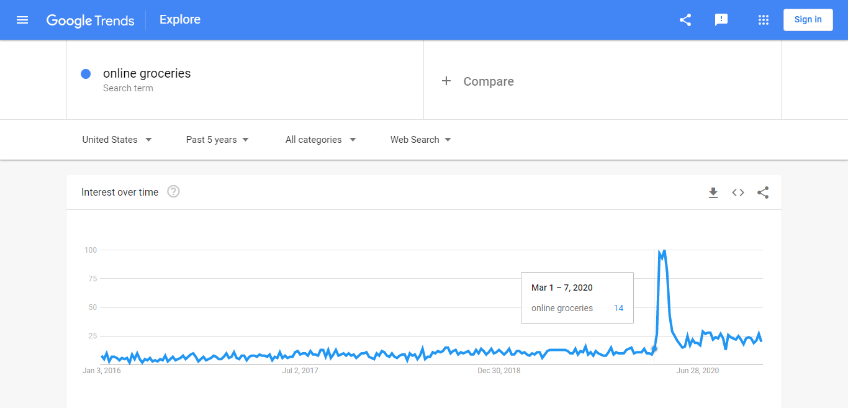Click the Jan 3, 2016 axis label

[x=102, y=371]
